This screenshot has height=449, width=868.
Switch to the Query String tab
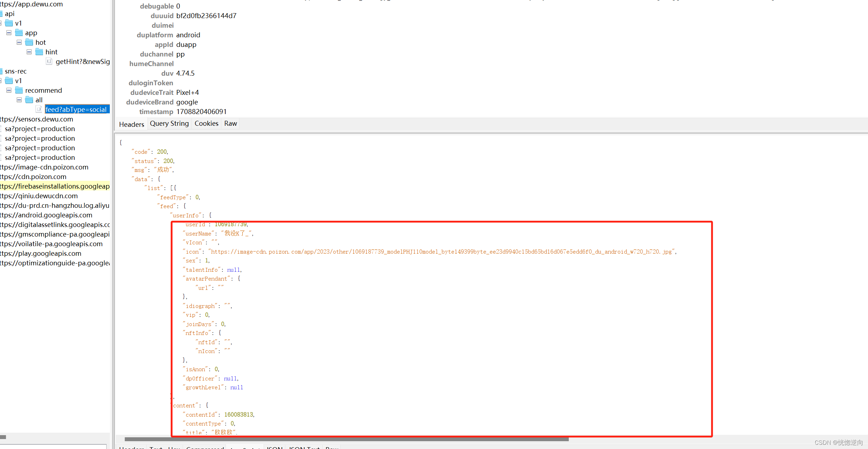pos(169,124)
